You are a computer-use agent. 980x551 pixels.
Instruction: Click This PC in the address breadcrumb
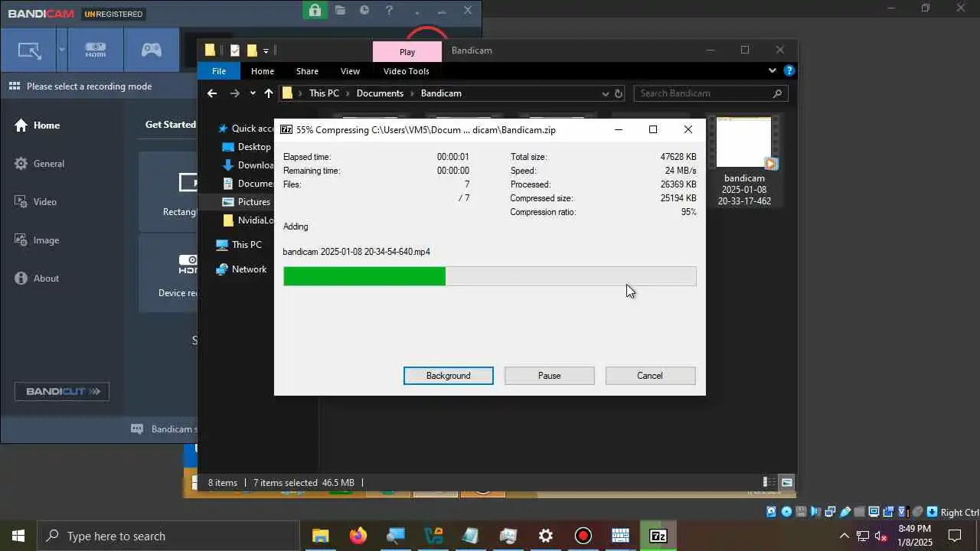pos(324,93)
